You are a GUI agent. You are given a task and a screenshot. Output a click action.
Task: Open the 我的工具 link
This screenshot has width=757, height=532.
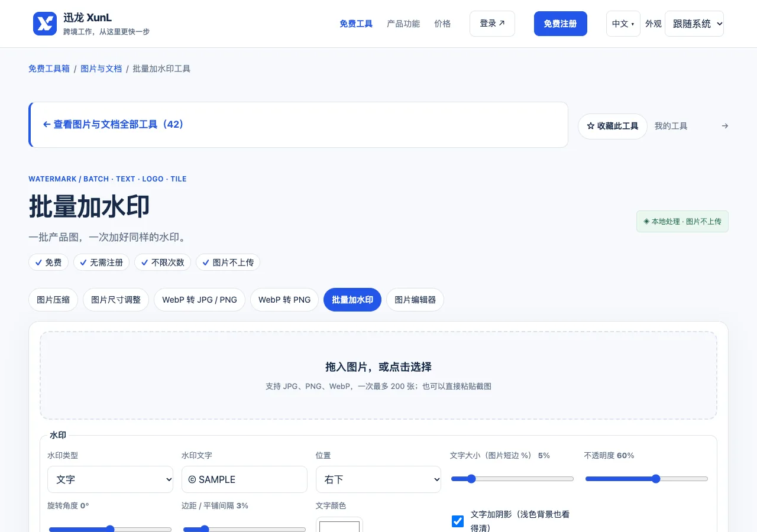671,126
